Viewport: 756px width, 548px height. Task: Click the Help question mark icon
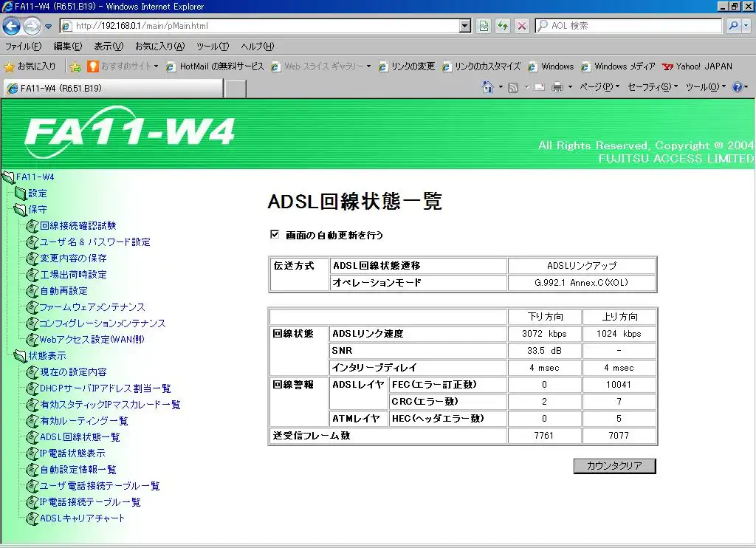tap(736, 87)
